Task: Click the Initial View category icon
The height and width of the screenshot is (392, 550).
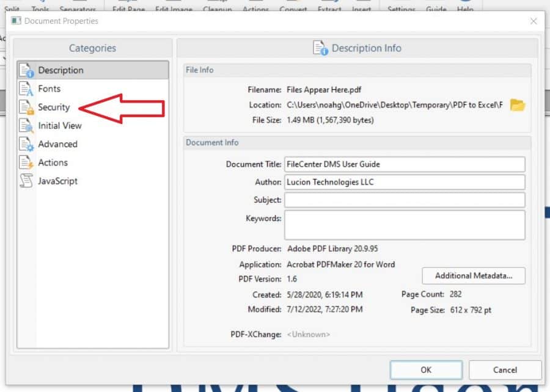Action: coord(27,126)
